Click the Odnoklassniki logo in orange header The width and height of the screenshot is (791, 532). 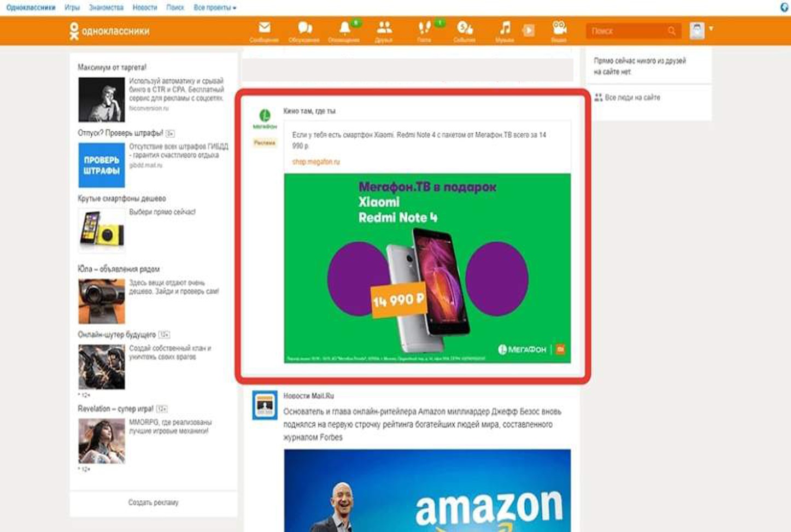(x=109, y=31)
